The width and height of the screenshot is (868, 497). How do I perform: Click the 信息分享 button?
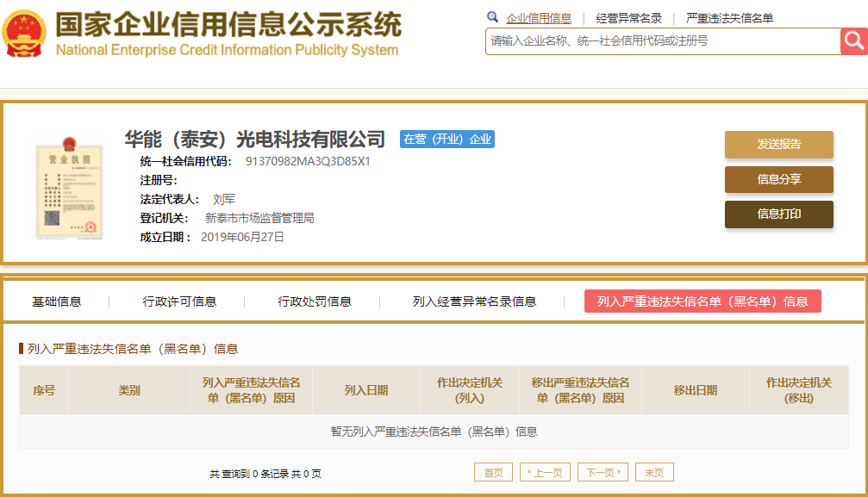779,179
